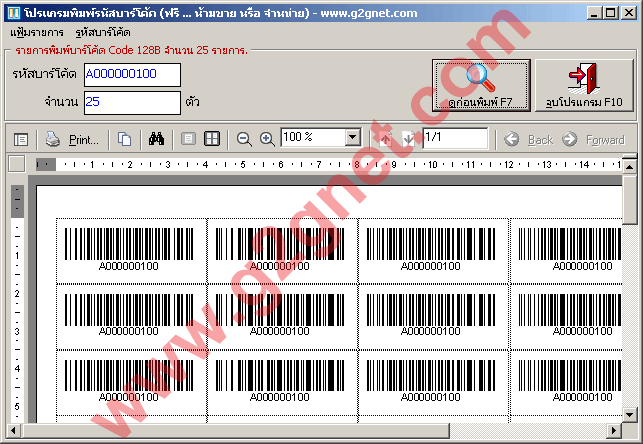The width and height of the screenshot is (643, 444).
Task: Click the quantity field showing 25
Action: [132, 102]
